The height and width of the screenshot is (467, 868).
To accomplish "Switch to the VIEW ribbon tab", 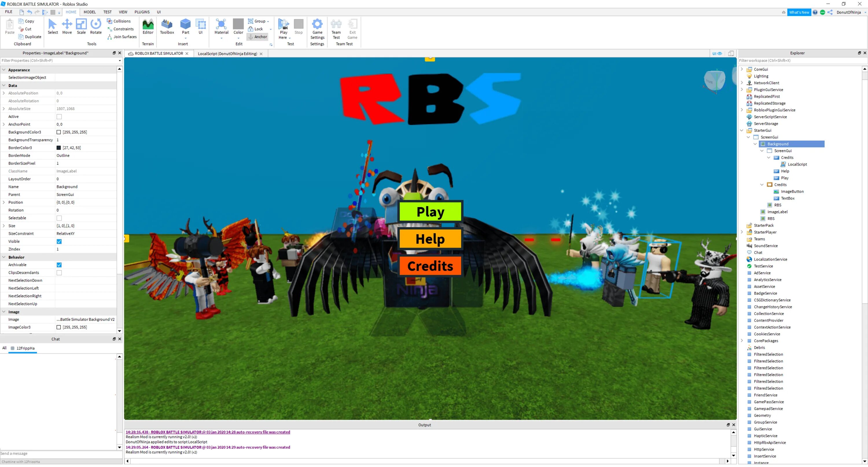I will click(123, 12).
